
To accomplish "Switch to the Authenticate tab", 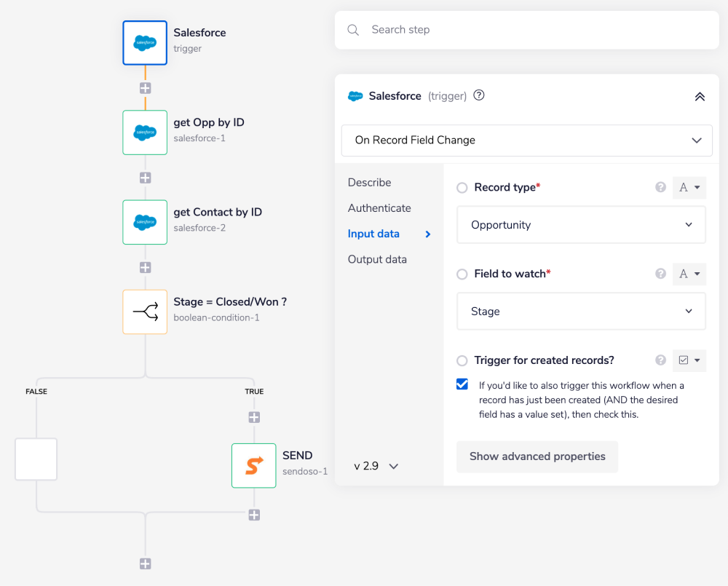I will [379, 208].
